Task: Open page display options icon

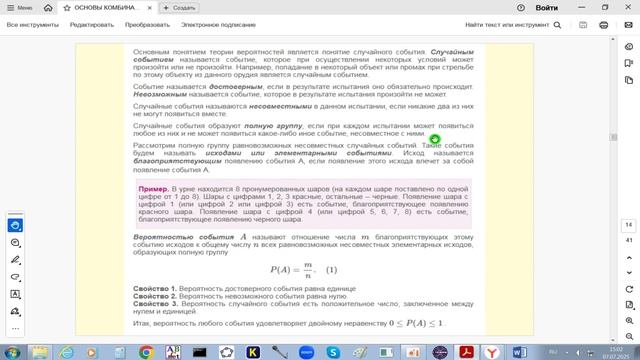Action: (629, 305)
